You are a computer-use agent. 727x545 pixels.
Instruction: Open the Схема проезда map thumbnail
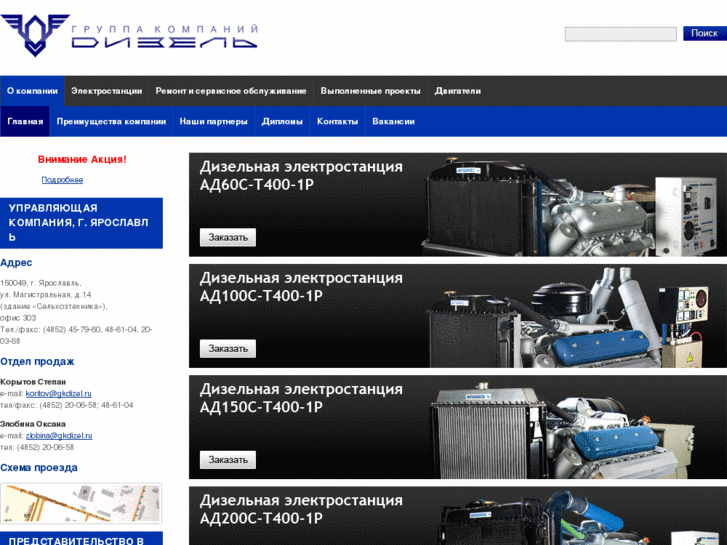[x=81, y=503]
